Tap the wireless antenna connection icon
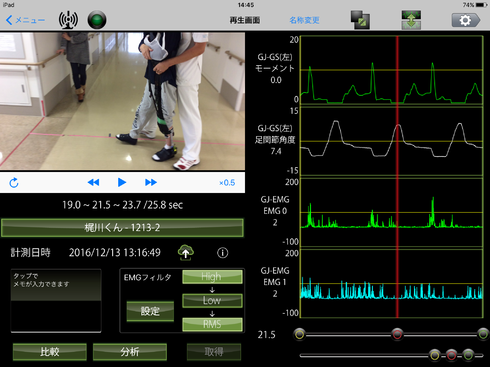This screenshot has width=490, height=367. click(x=68, y=20)
